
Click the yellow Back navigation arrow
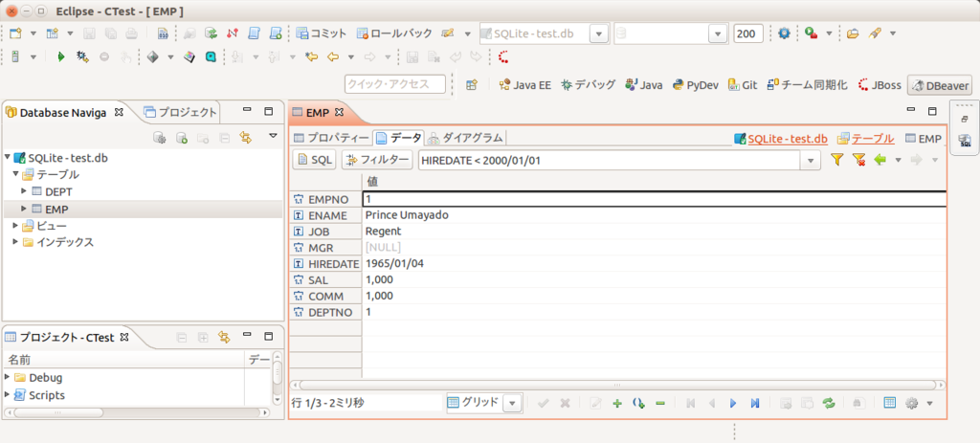(x=332, y=56)
